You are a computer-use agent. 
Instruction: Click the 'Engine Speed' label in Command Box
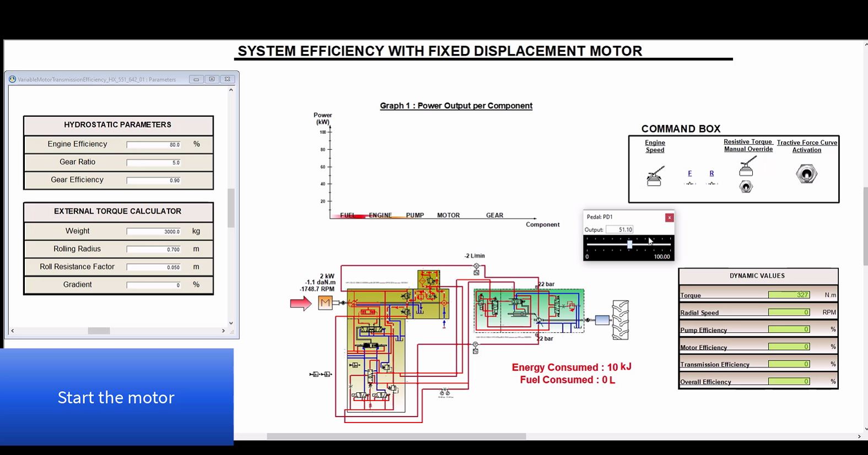(655, 146)
